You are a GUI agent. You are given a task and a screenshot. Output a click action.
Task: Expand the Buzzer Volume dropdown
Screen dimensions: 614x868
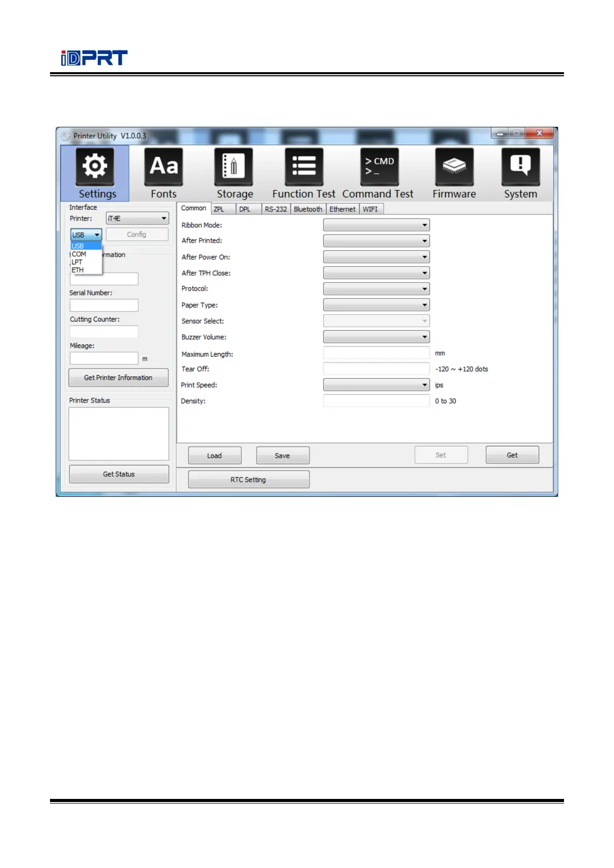[376, 337]
